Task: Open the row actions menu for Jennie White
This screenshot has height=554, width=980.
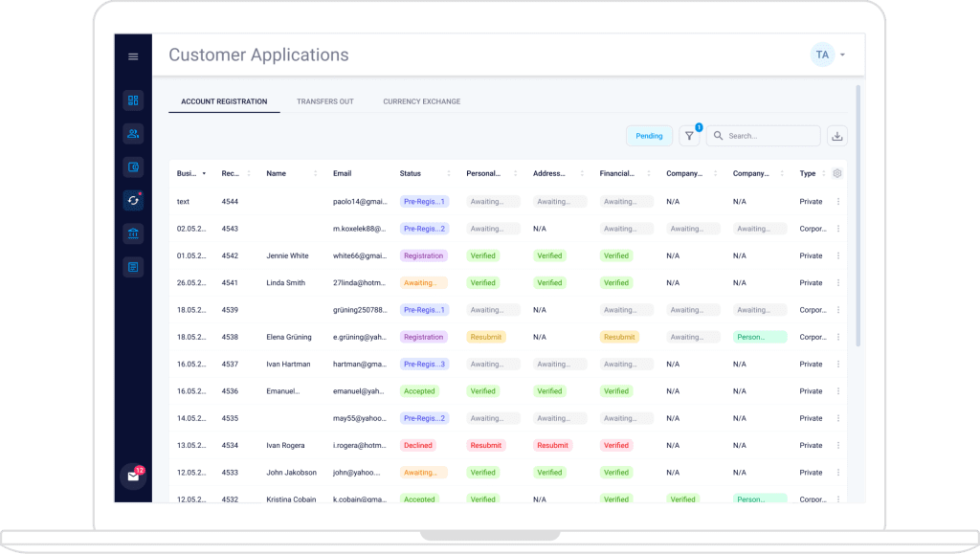Action: click(837, 255)
